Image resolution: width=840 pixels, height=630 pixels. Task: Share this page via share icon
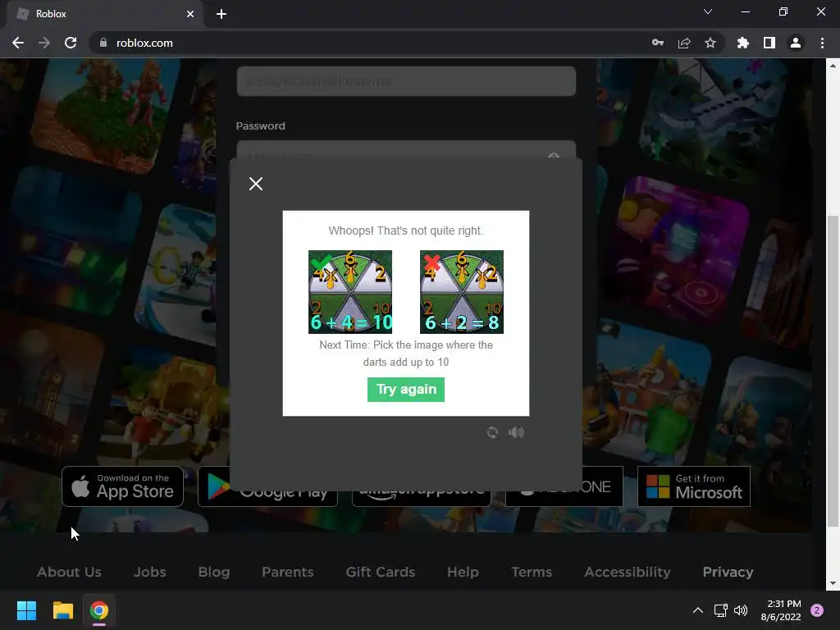point(684,43)
